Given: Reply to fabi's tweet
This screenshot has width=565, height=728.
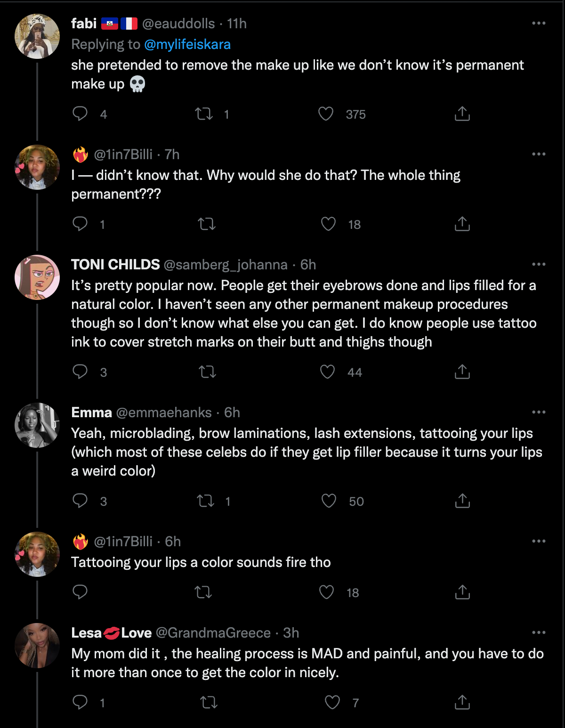Looking at the screenshot, I should tap(80, 114).
